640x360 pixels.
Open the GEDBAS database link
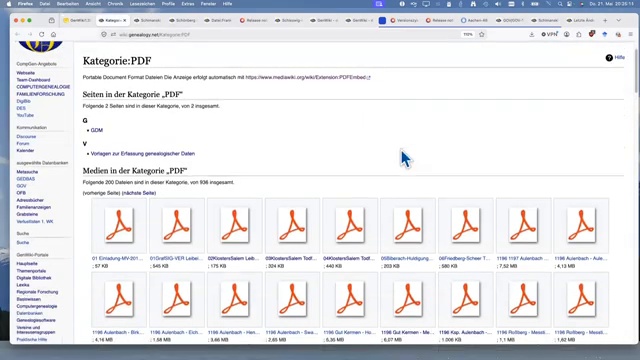pos(26,179)
